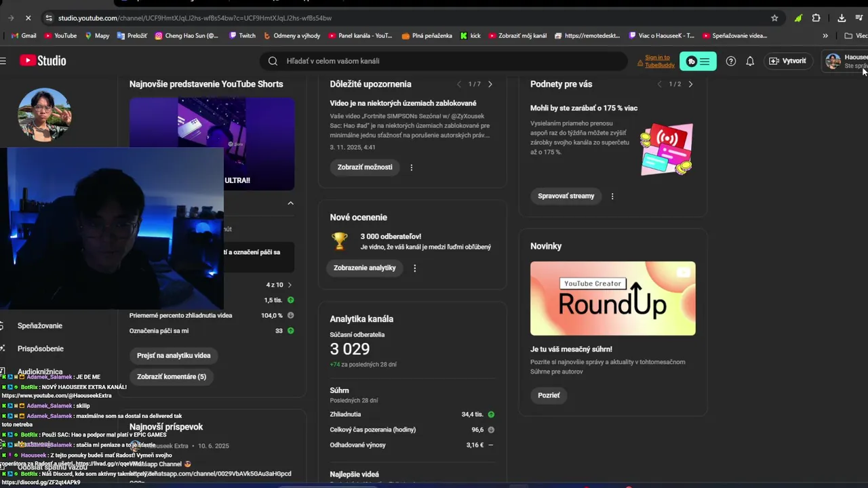Open the Odmeny a výhody bookmark

[292, 35]
